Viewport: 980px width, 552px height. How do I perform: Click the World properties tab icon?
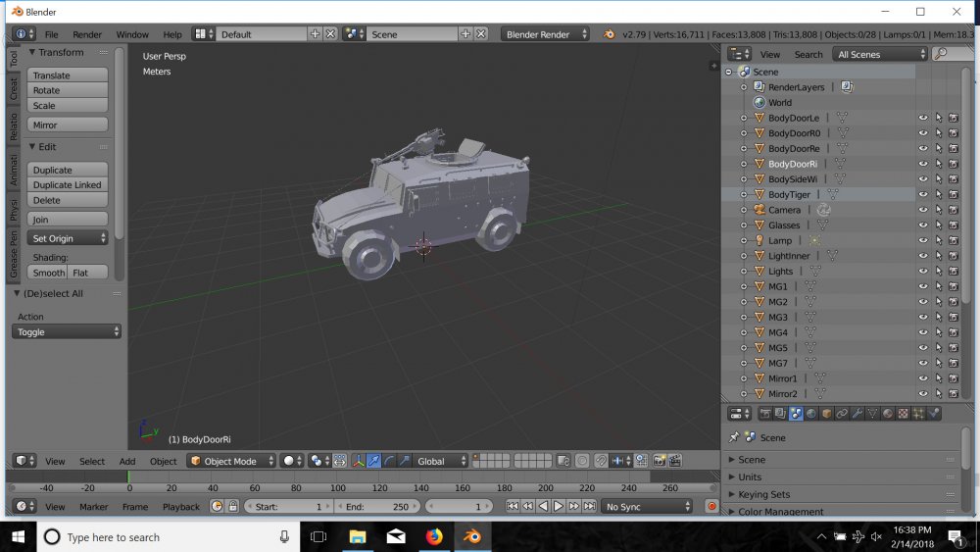(811, 414)
